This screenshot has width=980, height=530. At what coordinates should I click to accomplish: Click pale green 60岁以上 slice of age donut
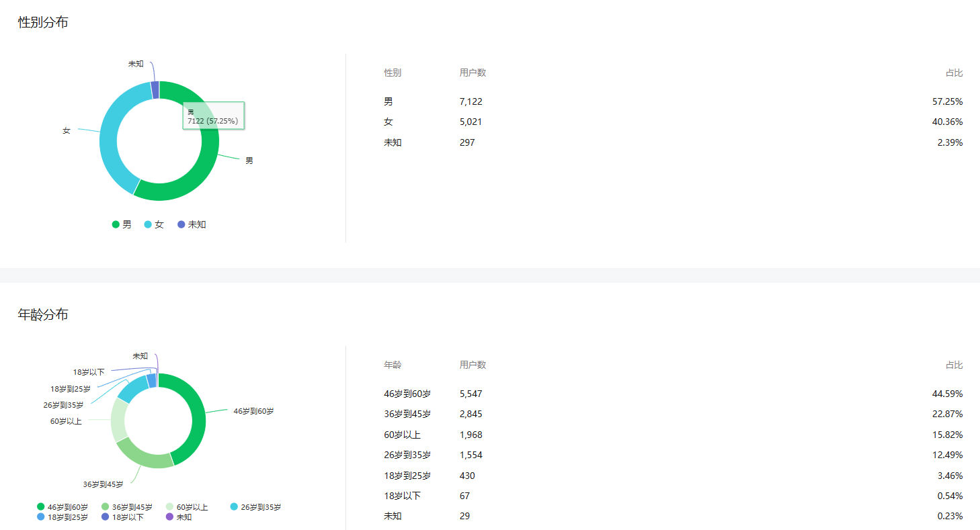click(119, 419)
